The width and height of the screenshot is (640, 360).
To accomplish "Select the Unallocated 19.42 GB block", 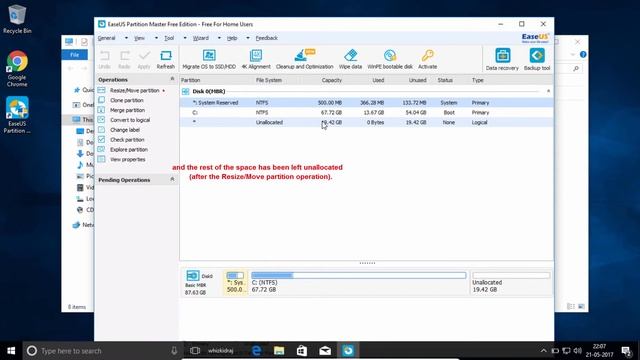I will (x=511, y=282).
